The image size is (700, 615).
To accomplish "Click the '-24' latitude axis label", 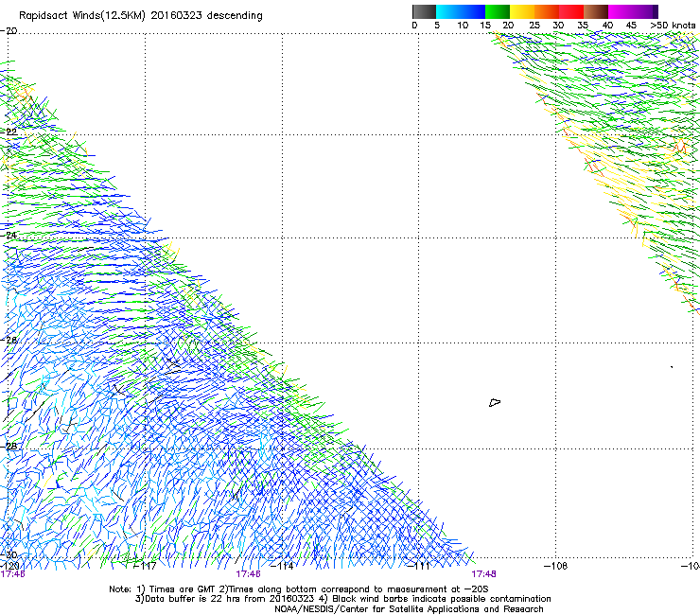I will [9, 235].
